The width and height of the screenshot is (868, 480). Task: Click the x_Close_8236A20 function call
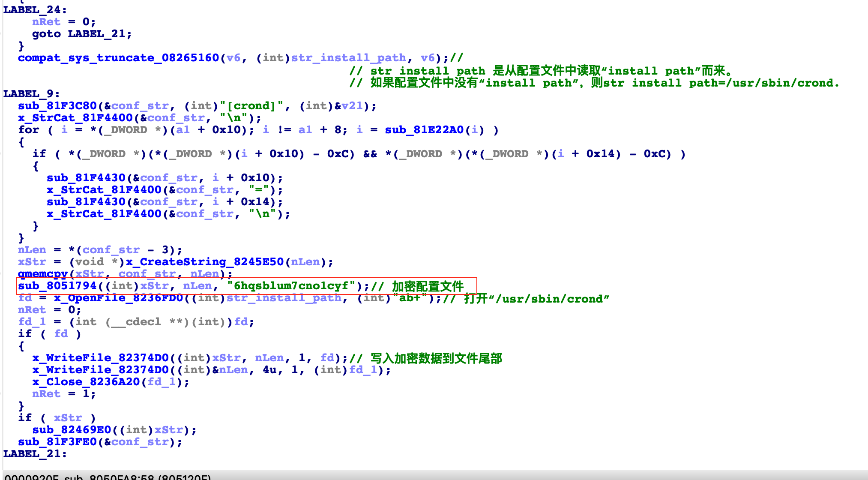tap(86, 382)
